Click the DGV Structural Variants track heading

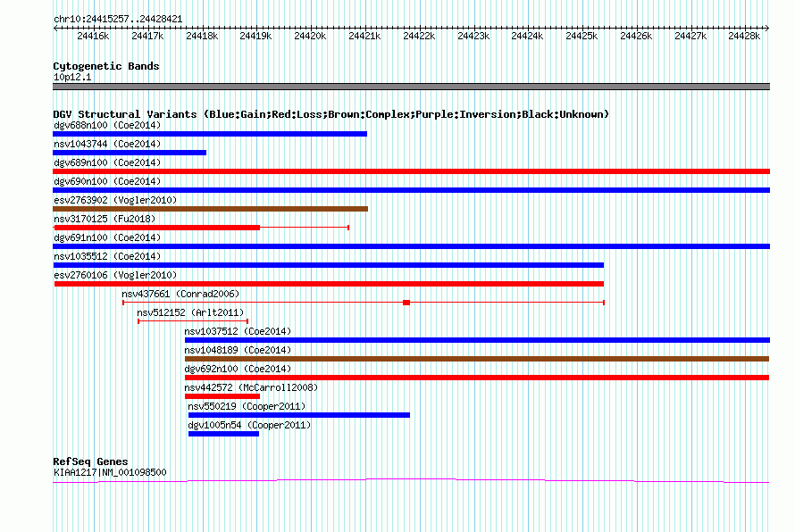tap(331, 114)
